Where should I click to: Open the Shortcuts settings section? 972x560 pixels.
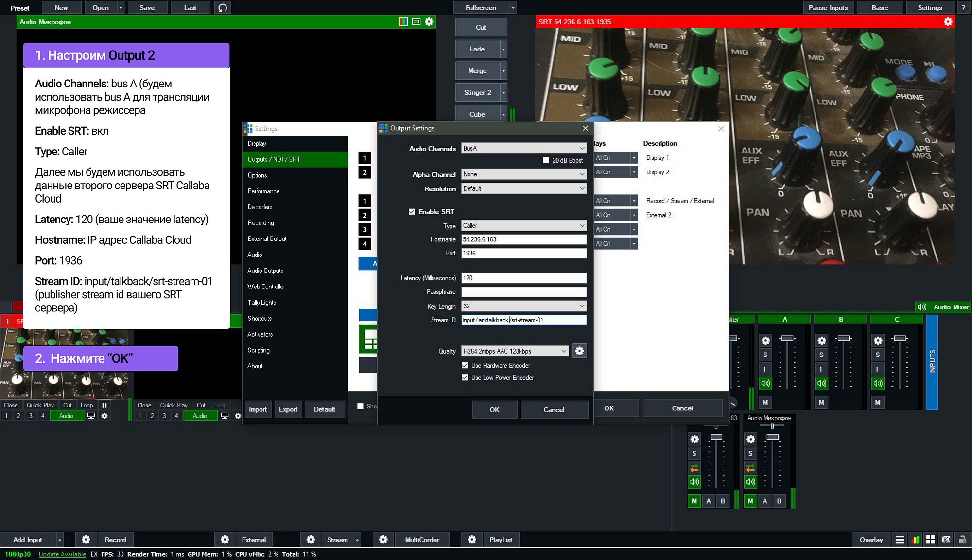tap(295, 318)
